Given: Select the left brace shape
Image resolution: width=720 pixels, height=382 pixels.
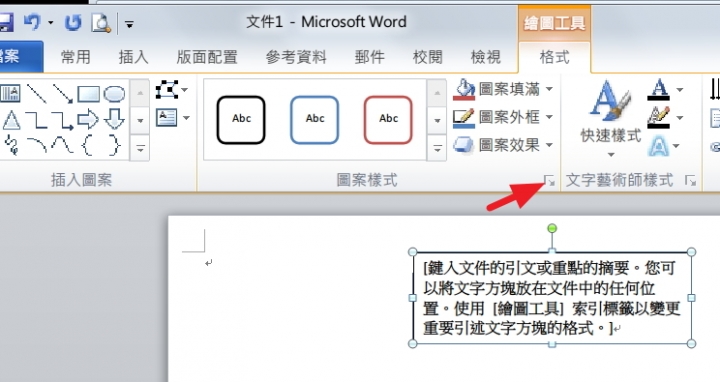Looking at the screenshot, I should pos(87,146).
